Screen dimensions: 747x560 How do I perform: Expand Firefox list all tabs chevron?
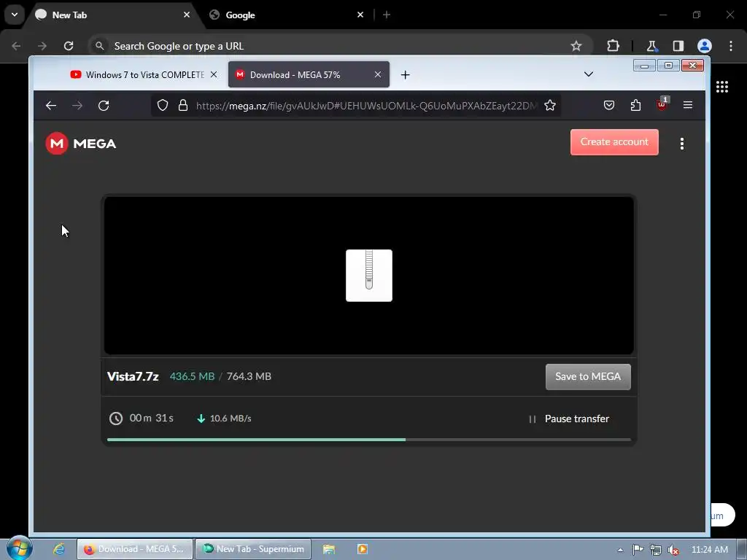[x=589, y=74]
